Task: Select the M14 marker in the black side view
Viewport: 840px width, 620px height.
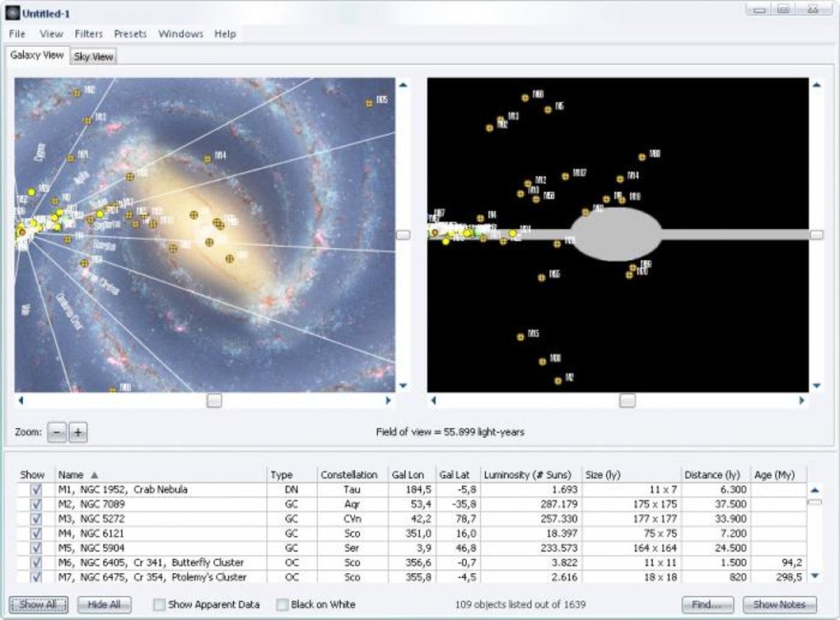Action: 620,179
